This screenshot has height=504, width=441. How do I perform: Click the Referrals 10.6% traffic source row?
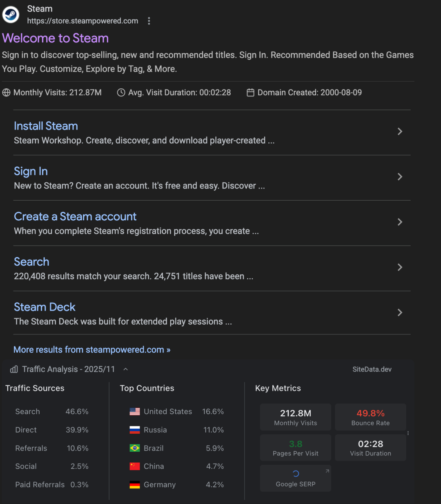tap(52, 448)
